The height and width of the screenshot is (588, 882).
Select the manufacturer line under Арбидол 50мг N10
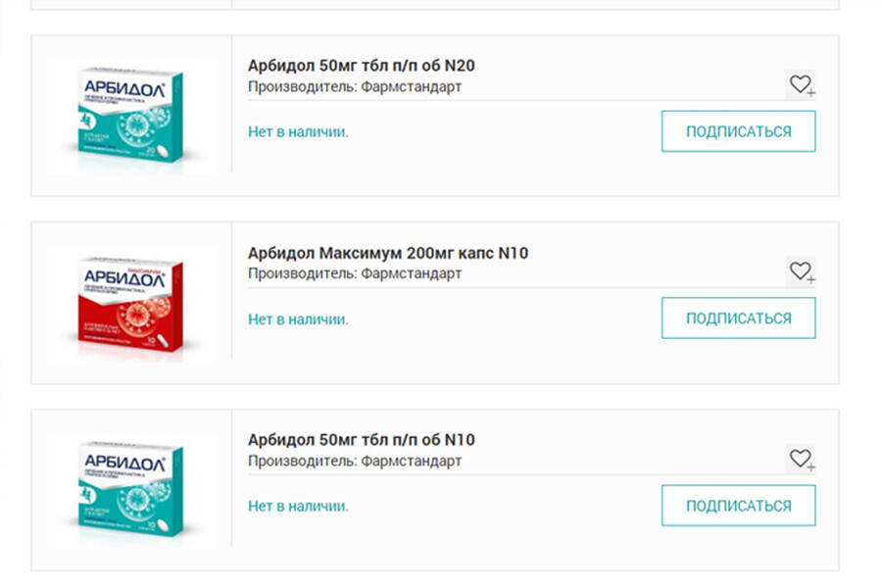355,461
